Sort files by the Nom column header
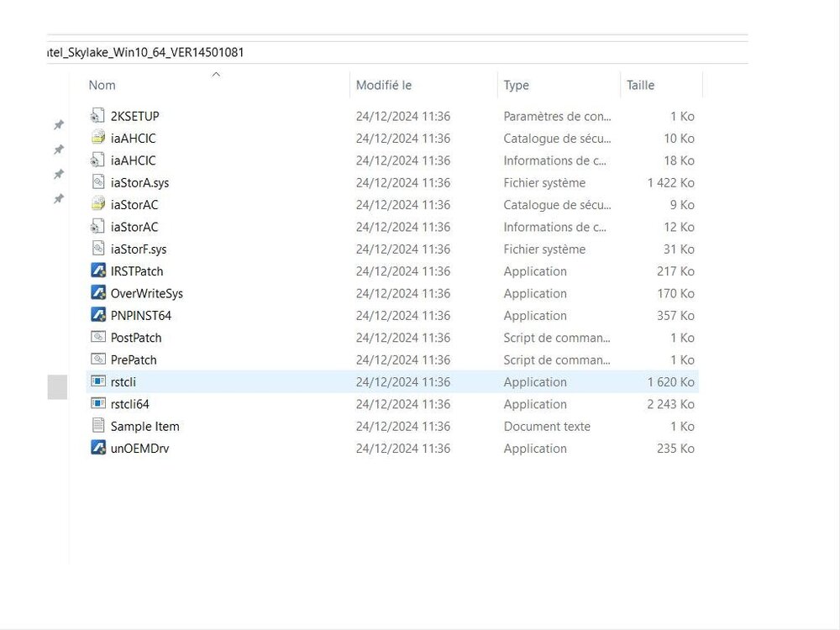The width and height of the screenshot is (840, 630). 102,86
